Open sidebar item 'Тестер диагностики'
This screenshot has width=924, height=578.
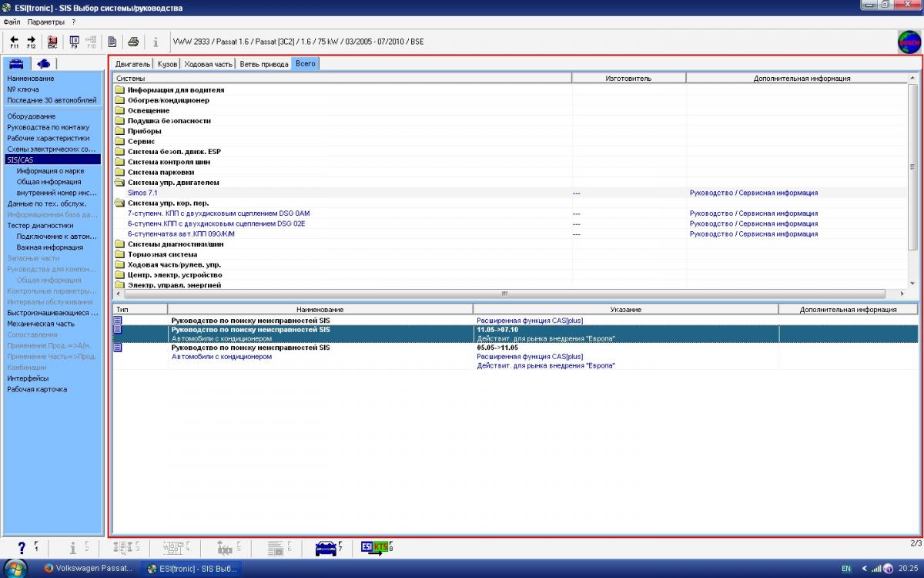click(40, 225)
